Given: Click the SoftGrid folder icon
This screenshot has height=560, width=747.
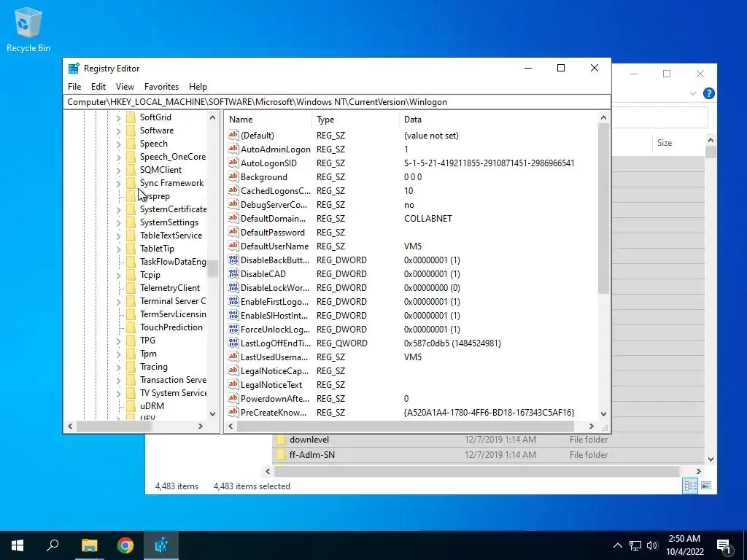Looking at the screenshot, I should pyautogui.click(x=131, y=117).
